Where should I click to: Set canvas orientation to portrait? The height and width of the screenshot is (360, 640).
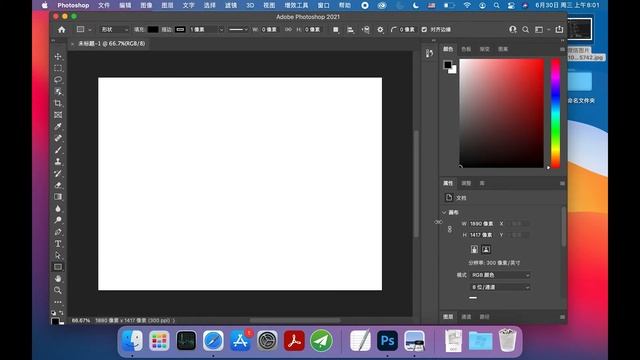click(474, 249)
